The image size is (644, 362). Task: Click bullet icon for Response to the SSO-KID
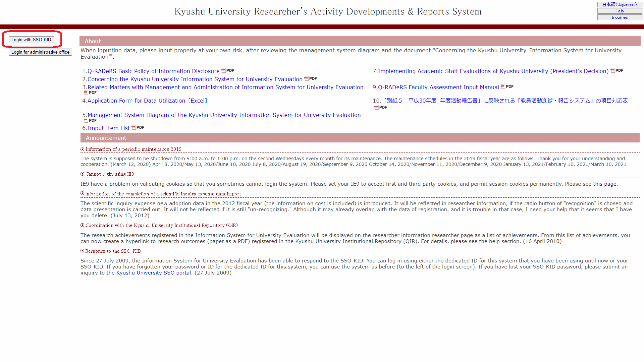click(83, 251)
